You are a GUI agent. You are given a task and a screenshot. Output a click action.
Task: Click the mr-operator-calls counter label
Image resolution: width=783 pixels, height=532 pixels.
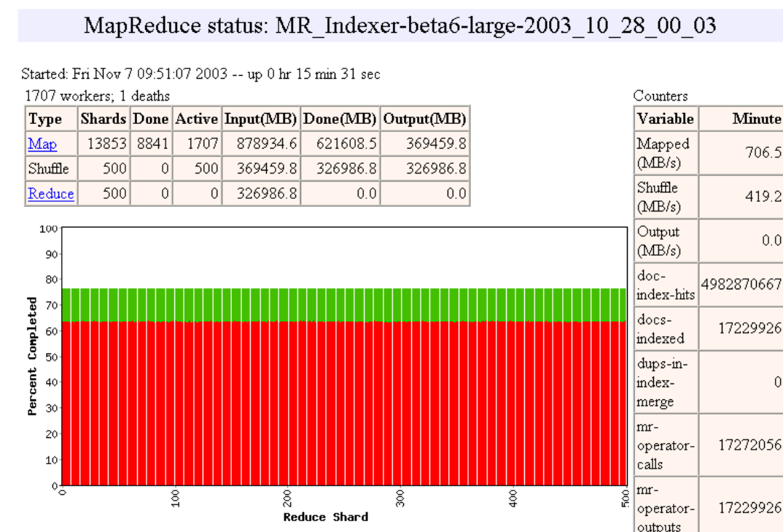666,445
